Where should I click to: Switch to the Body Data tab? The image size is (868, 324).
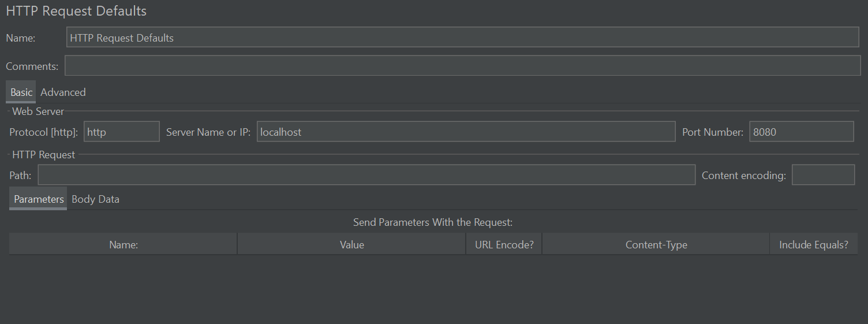click(95, 199)
